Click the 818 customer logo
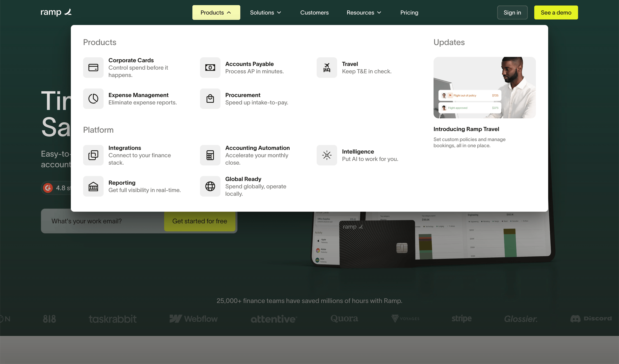Image resolution: width=619 pixels, height=364 pixels. pos(49,319)
